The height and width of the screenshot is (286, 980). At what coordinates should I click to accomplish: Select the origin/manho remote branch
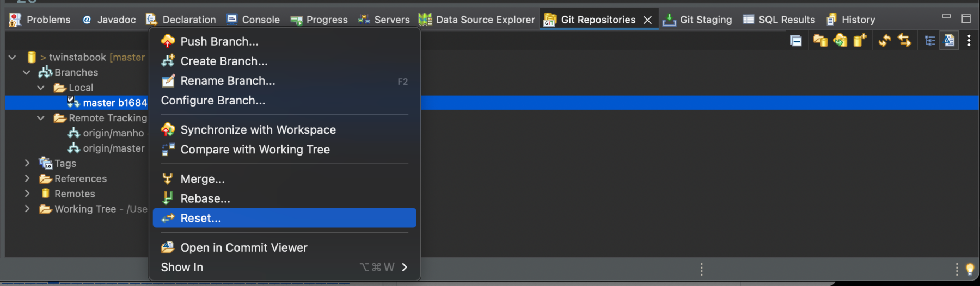coord(106,133)
